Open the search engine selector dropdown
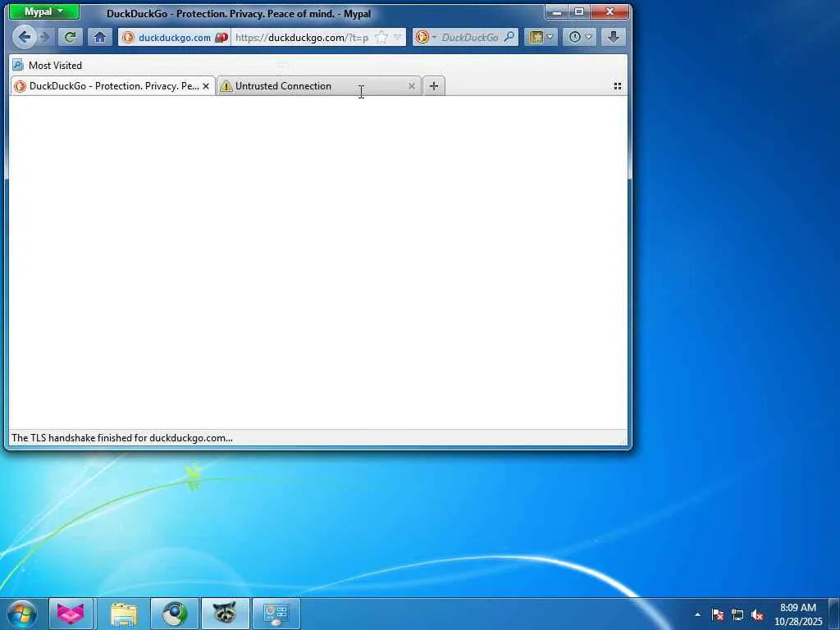Image resolution: width=840 pixels, height=630 pixels. coord(426,38)
